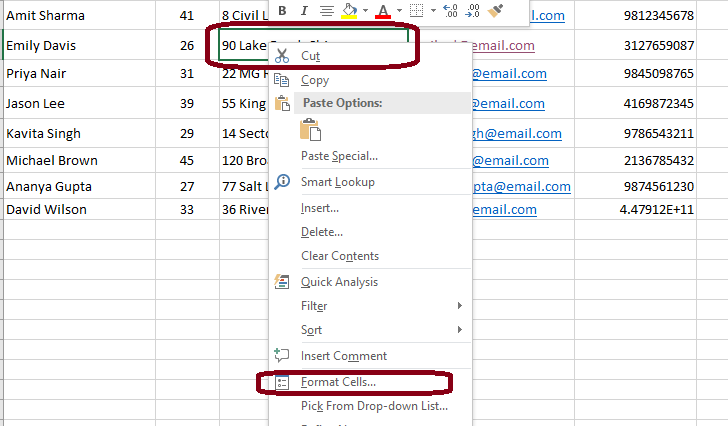Click the Paste clipboard icon under Paste Options
This screenshot has width=728, height=426.
coord(311,129)
